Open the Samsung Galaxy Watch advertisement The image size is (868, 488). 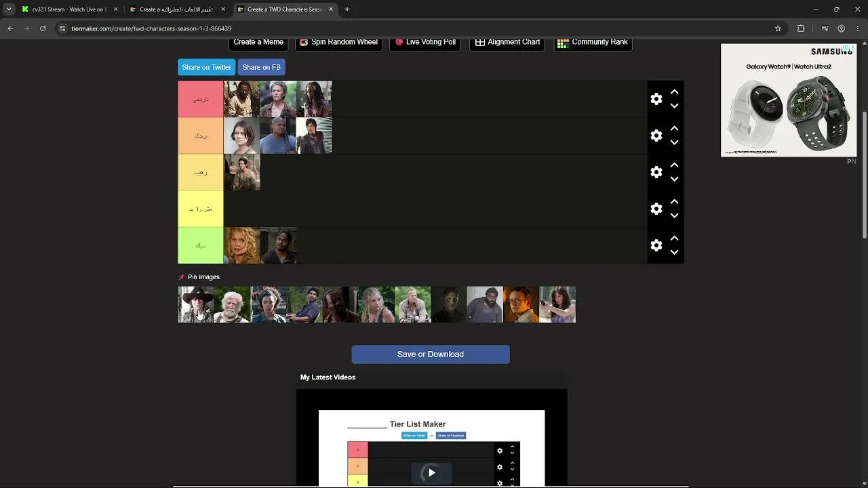pos(788,100)
